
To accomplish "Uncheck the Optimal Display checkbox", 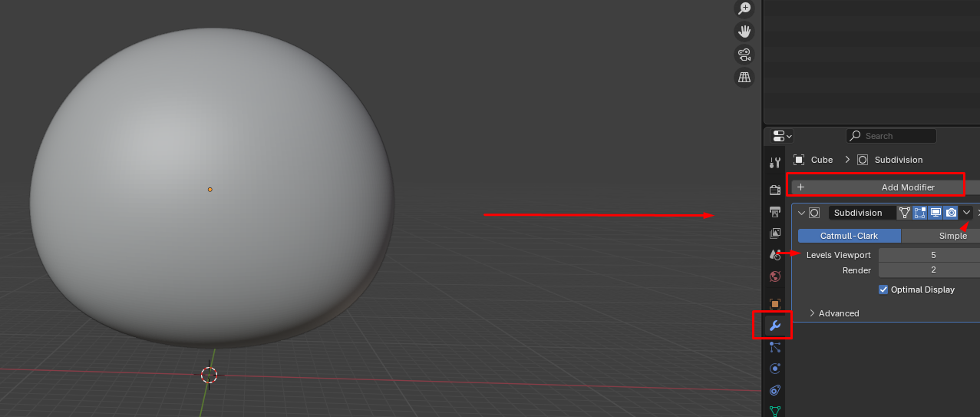I will coord(883,290).
